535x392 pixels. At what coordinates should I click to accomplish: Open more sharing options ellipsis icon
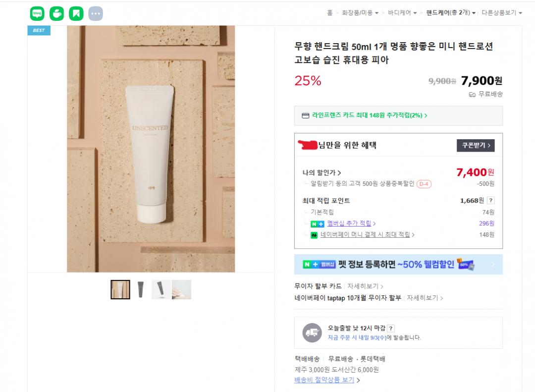(96, 13)
